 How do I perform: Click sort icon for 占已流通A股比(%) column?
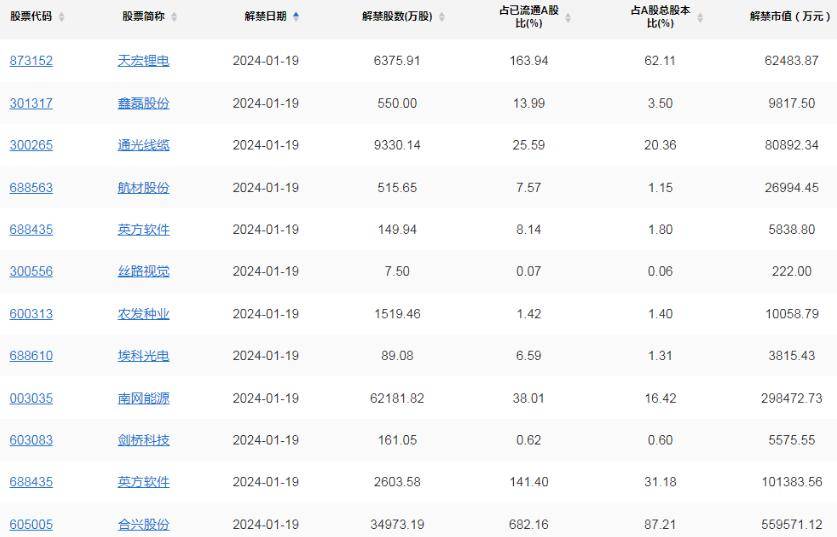point(563,17)
